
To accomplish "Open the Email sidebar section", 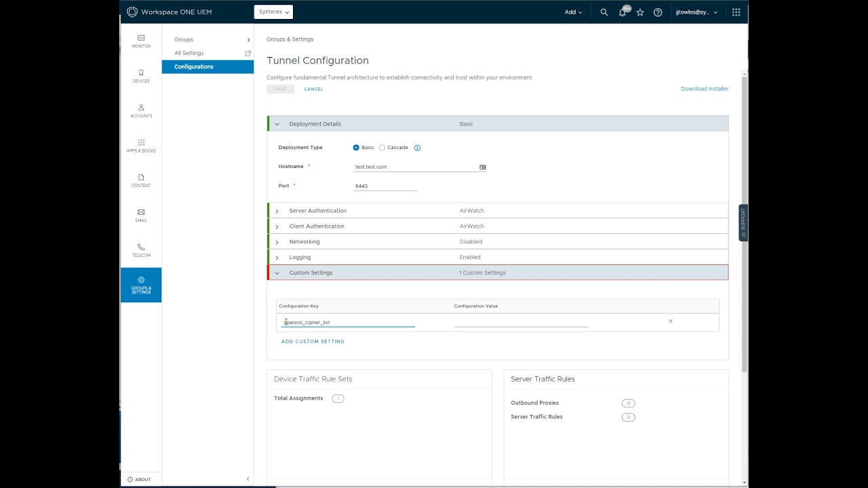I will coord(141,216).
